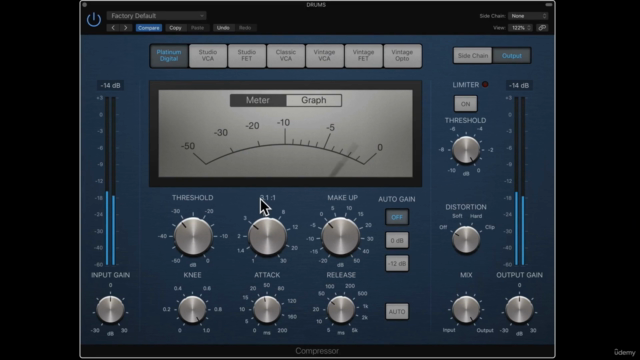Click the Input Gain knob

click(110, 309)
